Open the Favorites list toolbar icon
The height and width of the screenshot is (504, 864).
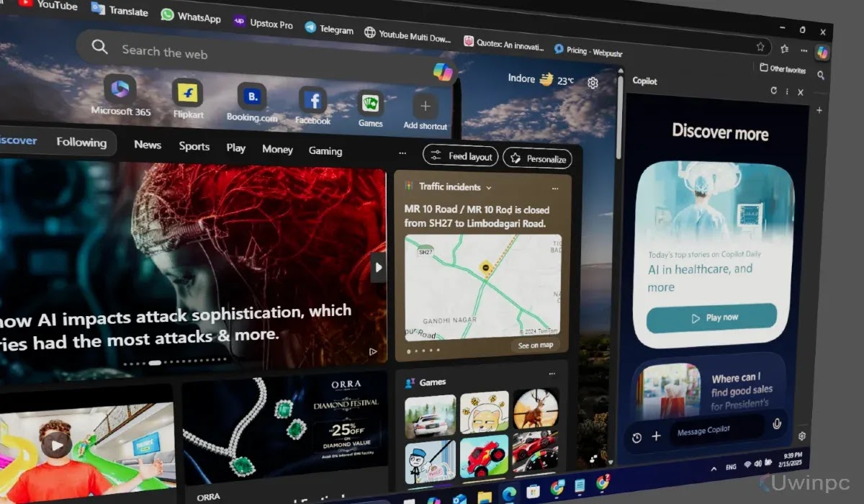[x=784, y=48]
